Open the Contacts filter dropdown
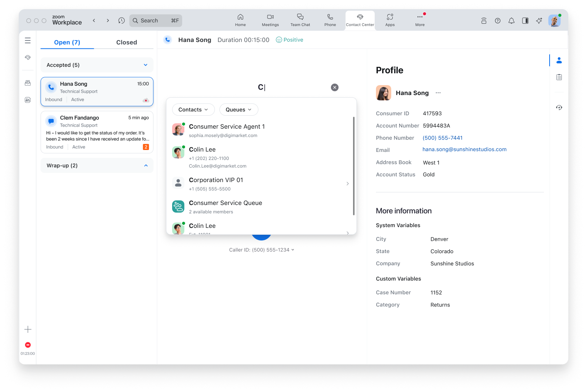This screenshot has width=587, height=392. click(x=193, y=110)
